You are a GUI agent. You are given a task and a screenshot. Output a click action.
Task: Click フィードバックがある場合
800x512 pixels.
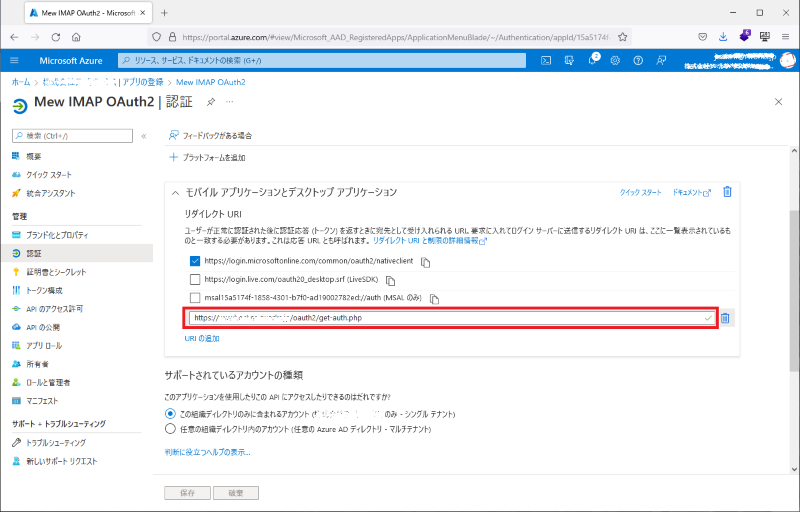click(x=210, y=136)
